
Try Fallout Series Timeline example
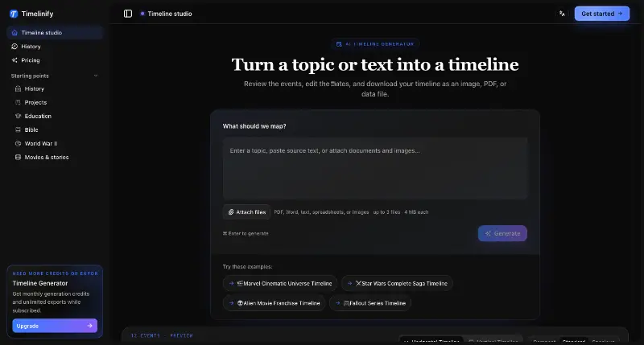tap(370, 303)
